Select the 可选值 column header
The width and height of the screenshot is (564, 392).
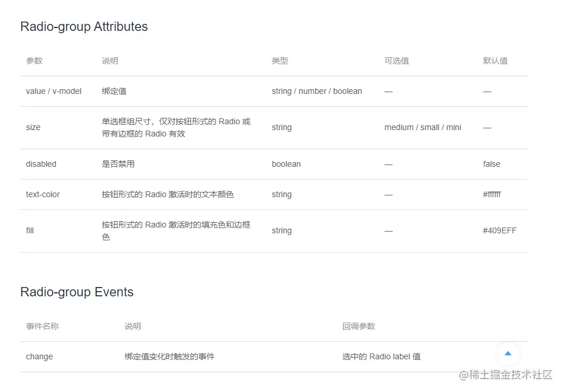[396, 60]
